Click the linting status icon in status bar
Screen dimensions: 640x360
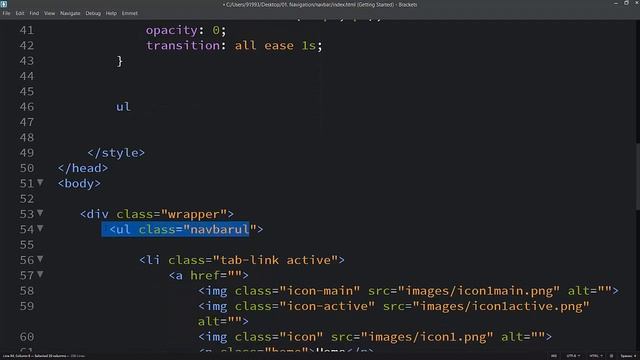pyautogui.click(x=611, y=356)
